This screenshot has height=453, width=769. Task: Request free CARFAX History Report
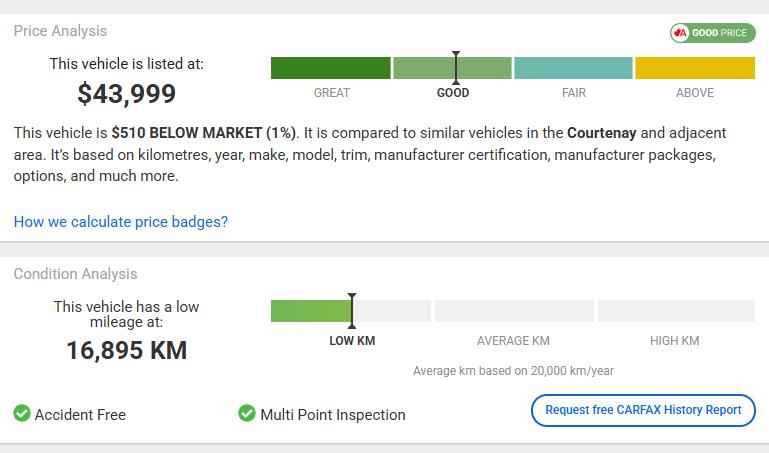tap(643, 410)
